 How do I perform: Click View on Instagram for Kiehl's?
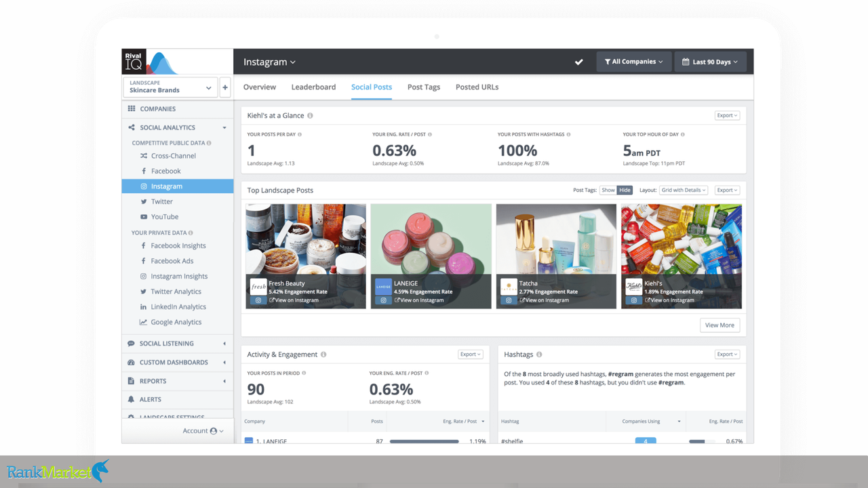[x=669, y=300]
